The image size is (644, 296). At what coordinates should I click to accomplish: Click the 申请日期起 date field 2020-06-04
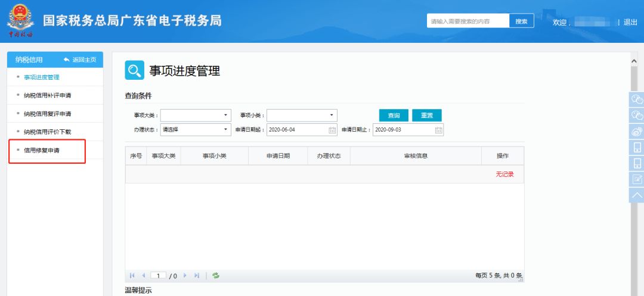pyautogui.click(x=302, y=130)
